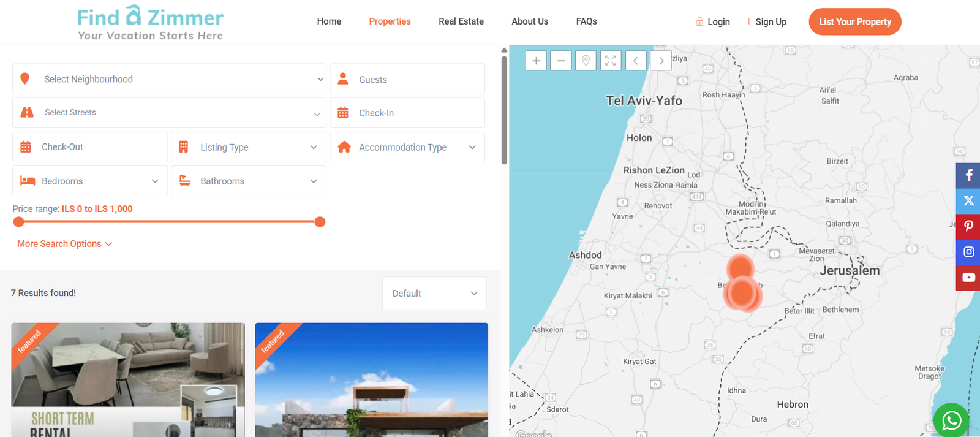
Task: Open the Facebook share icon
Action: (x=968, y=175)
